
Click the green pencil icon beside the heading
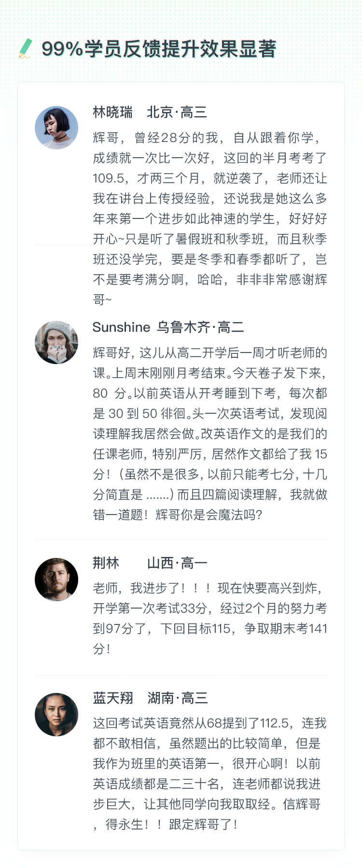tap(25, 49)
